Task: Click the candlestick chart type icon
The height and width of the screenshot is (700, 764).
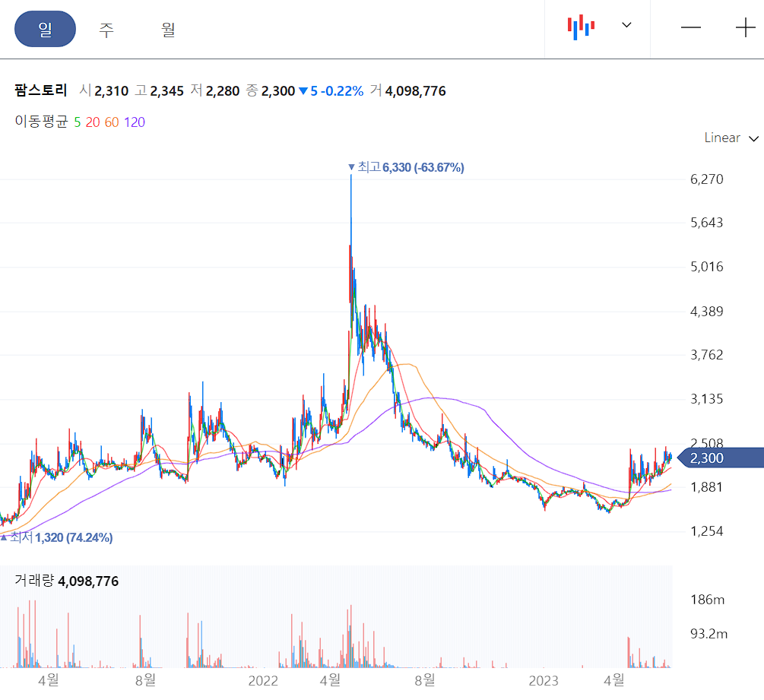Action: click(581, 27)
